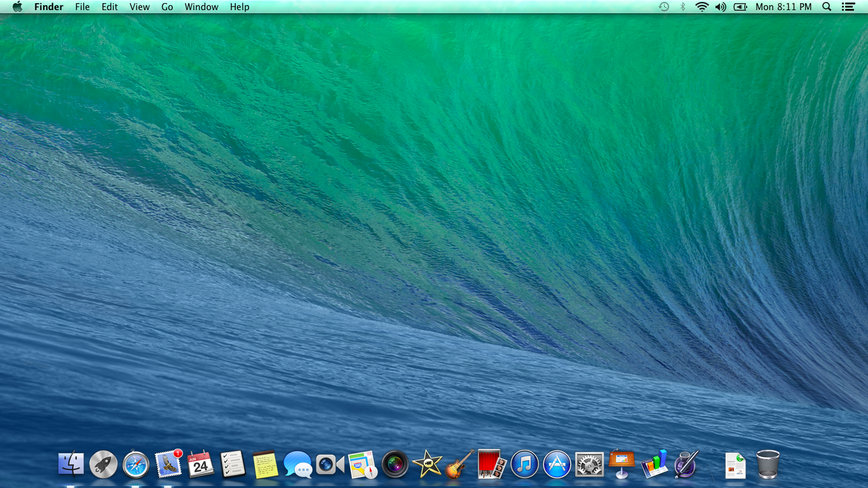
Task: Click the Bluetooth status icon
Action: (683, 7)
